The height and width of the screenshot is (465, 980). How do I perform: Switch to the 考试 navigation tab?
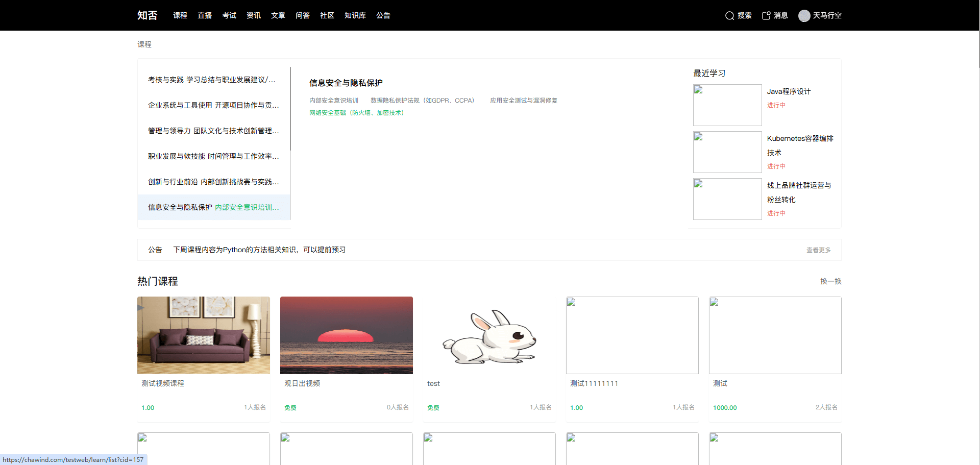(x=229, y=15)
